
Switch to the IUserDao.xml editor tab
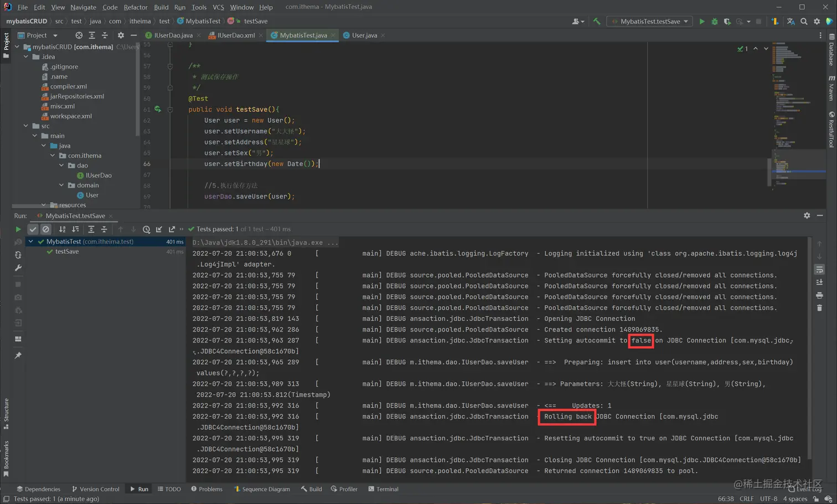[x=236, y=35]
